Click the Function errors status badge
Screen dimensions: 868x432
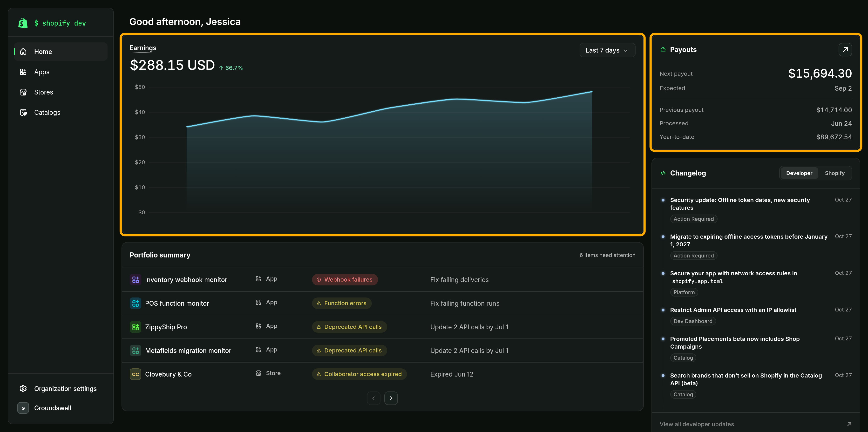tap(342, 303)
